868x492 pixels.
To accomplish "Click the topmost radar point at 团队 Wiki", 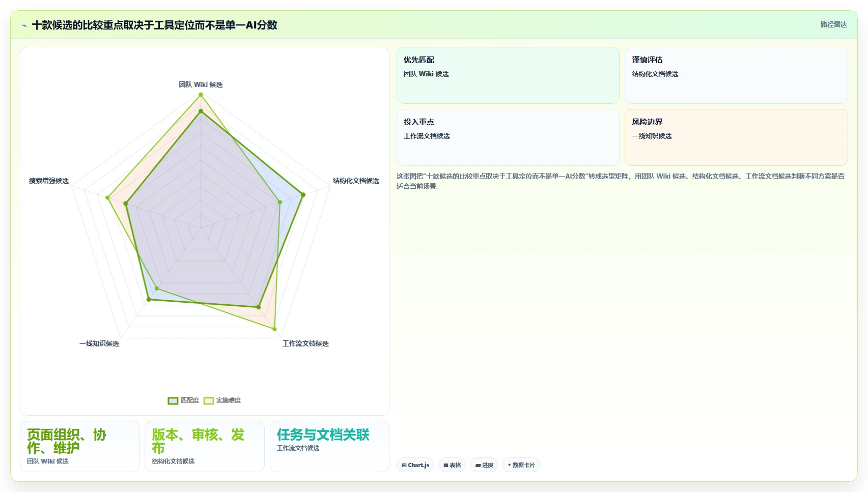I will click(x=201, y=95).
